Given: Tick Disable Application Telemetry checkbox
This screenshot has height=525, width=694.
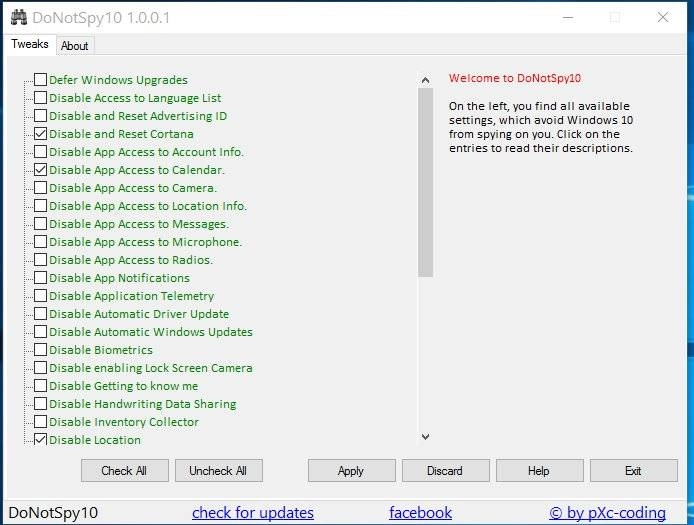Looking at the screenshot, I should pyautogui.click(x=40, y=296).
